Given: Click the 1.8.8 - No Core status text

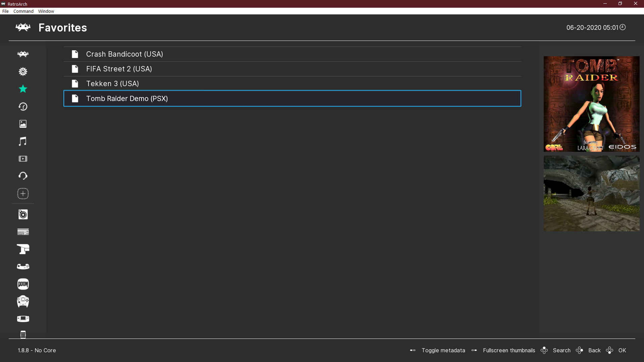Looking at the screenshot, I should tap(37, 350).
